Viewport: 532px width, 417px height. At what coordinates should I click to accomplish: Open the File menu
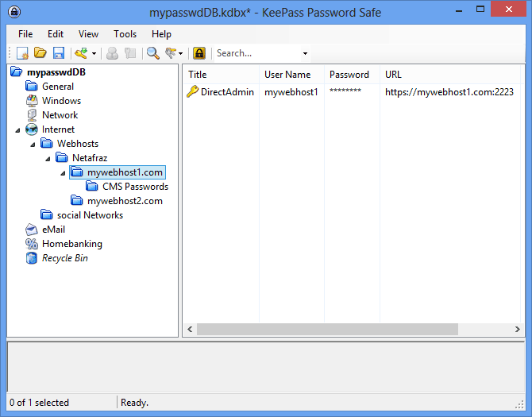pyautogui.click(x=25, y=34)
